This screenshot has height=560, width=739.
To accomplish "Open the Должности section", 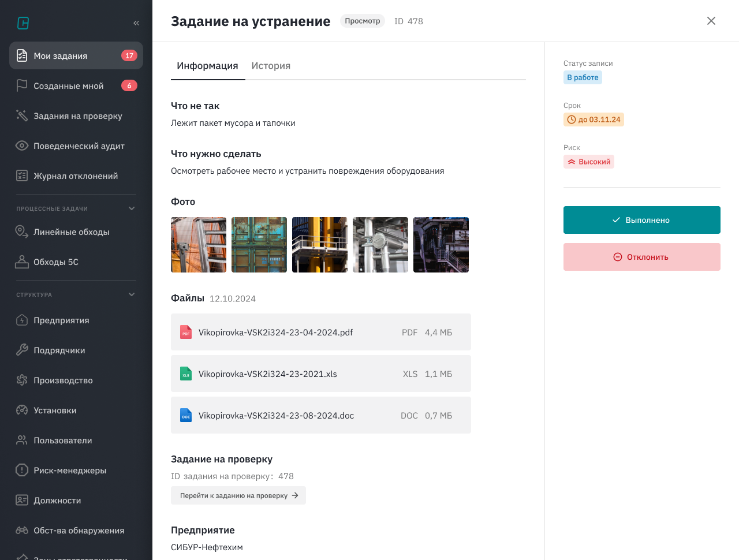I will click(x=76, y=500).
